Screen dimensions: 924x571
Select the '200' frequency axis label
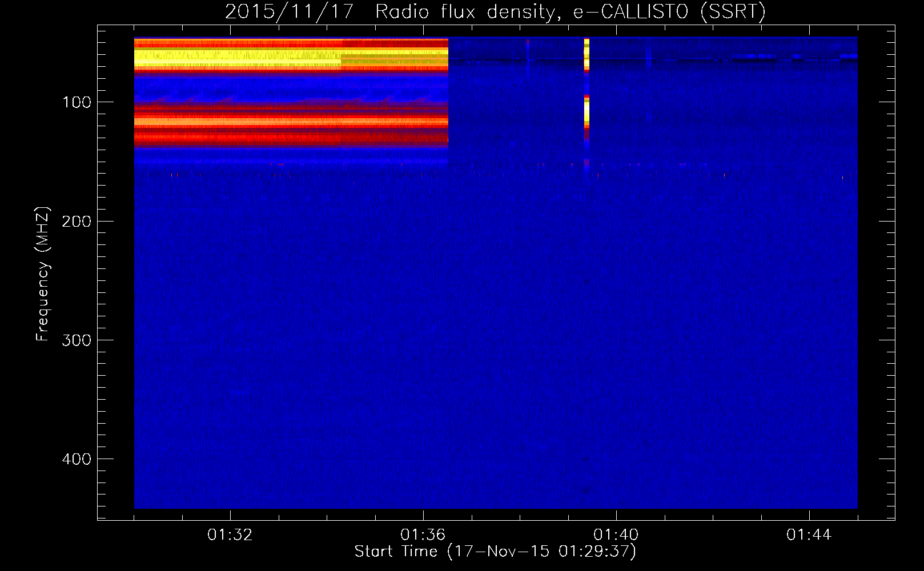(77, 222)
